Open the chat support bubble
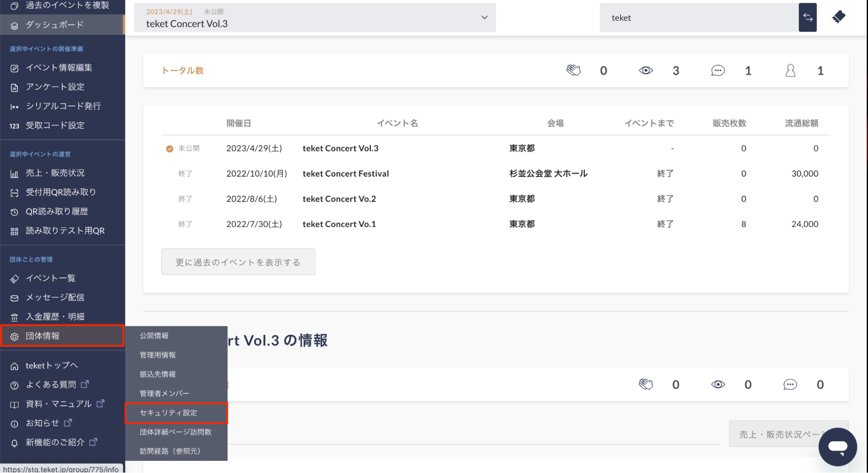This screenshot has height=473, width=868. (x=838, y=447)
